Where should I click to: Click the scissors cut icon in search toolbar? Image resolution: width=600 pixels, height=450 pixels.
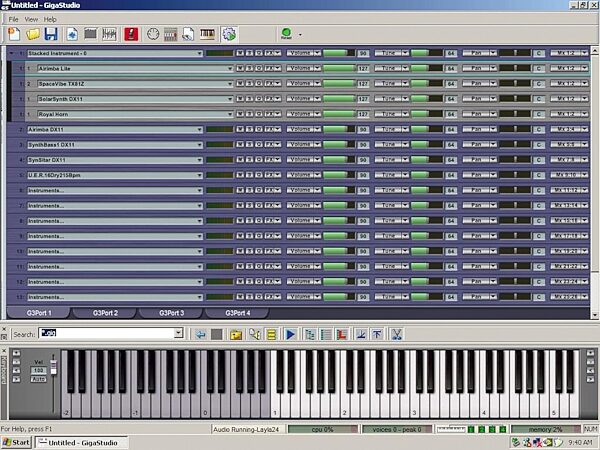coord(397,335)
